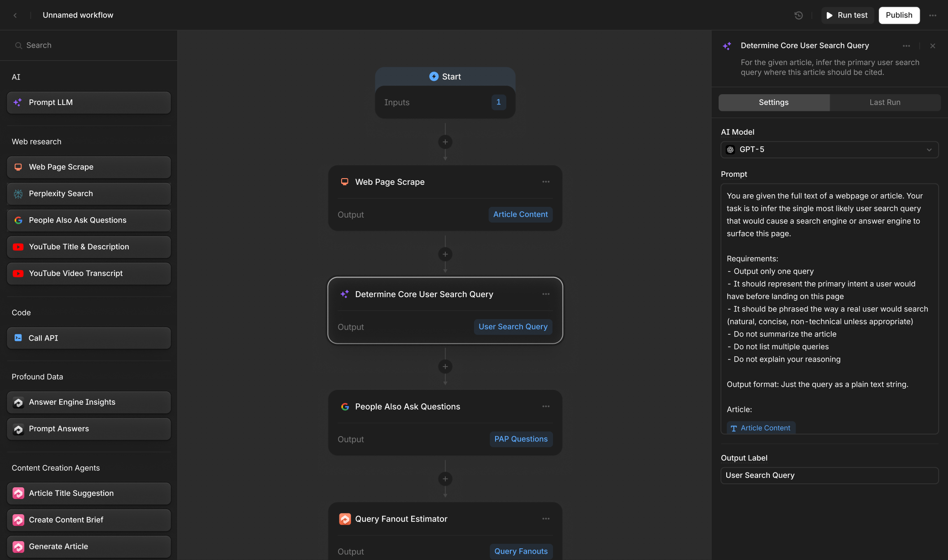This screenshot has width=948, height=560.
Task: Insert a node after Web Page Scrape via plus button
Action: [445, 254]
